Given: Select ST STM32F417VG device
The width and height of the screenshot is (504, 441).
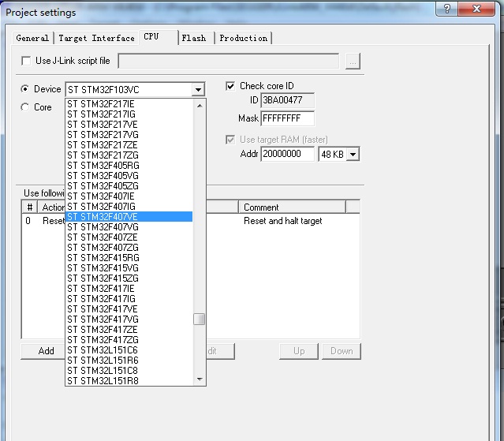Looking at the screenshot, I should pos(129,320).
